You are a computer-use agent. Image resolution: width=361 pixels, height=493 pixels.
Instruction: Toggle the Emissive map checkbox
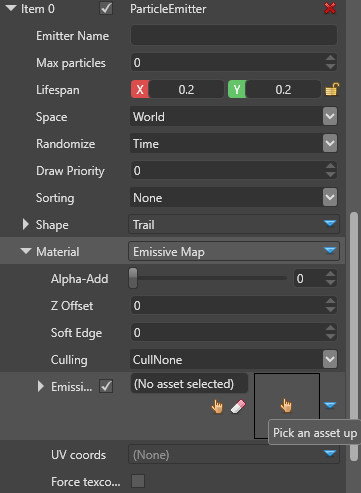(106, 386)
